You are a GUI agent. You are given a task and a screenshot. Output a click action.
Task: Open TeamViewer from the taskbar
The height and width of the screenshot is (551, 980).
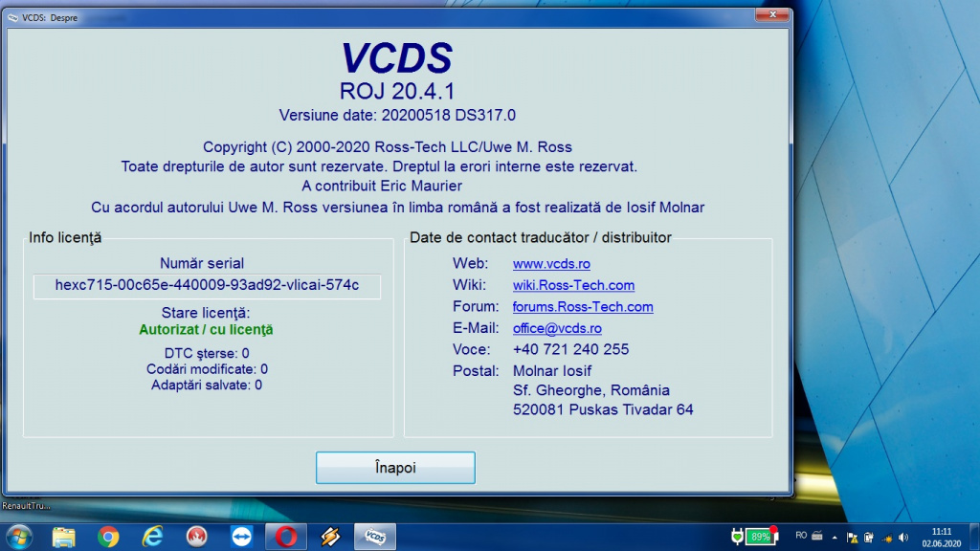coord(241,537)
